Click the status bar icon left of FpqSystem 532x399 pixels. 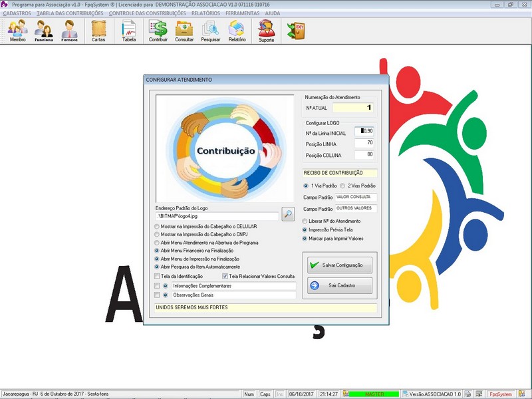pyautogui.click(x=479, y=394)
